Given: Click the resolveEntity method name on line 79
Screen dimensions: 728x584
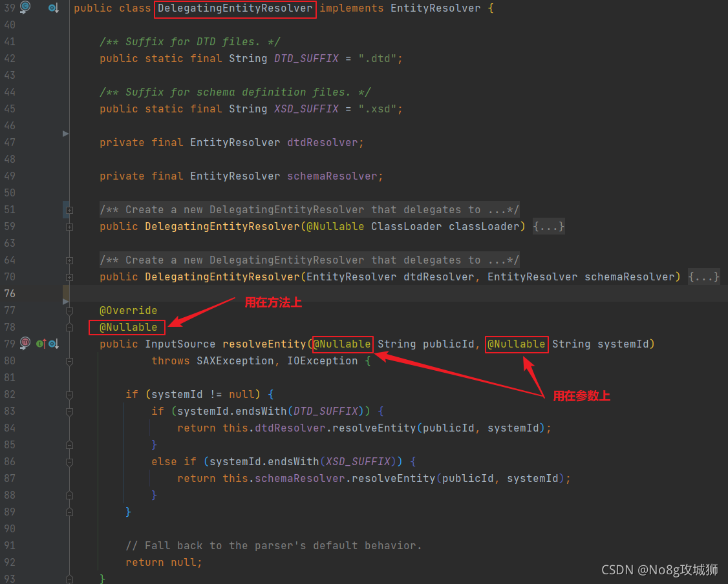Looking at the screenshot, I should pos(264,344).
